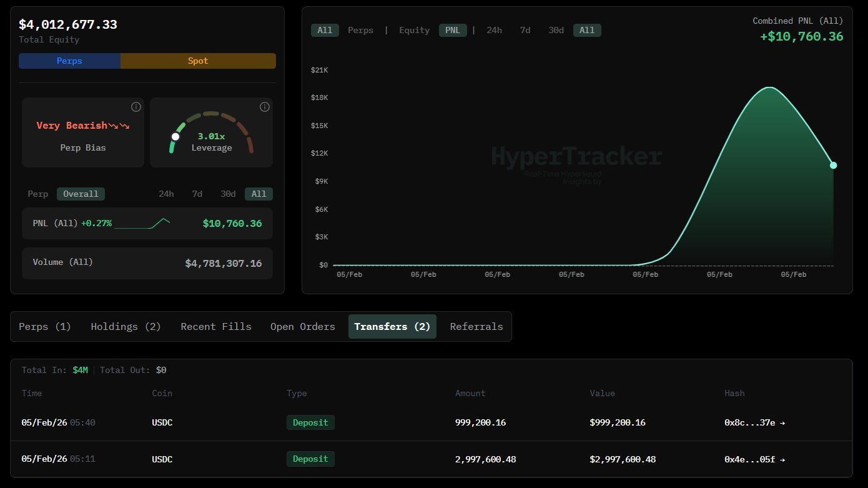Image resolution: width=868 pixels, height=488 pixels.
Task: Go to the Open Orders tab
Action: pos(303,326)
